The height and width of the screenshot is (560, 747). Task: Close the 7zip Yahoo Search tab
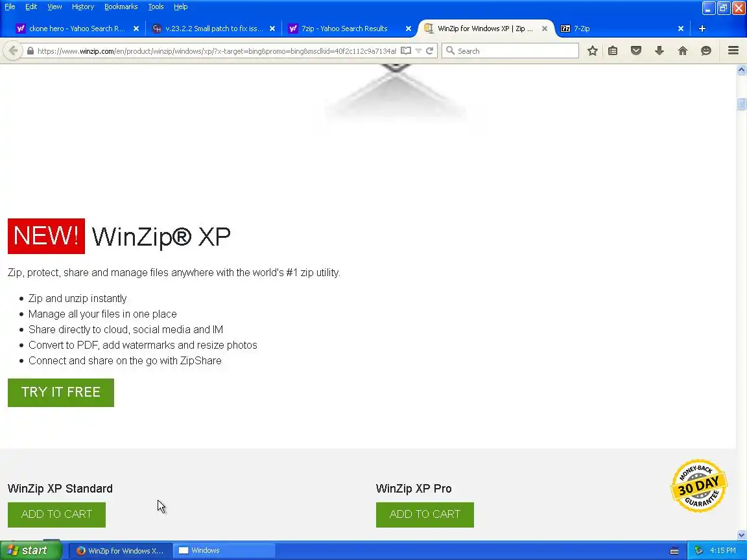[409, 29]
